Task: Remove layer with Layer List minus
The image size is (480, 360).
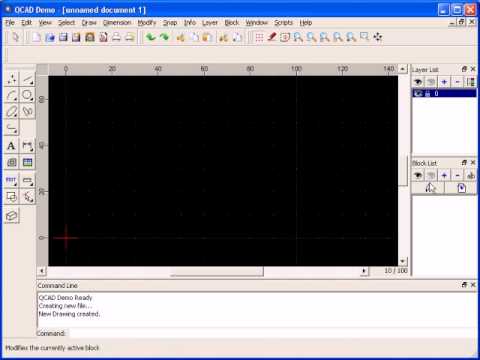Action: point(457,82)
